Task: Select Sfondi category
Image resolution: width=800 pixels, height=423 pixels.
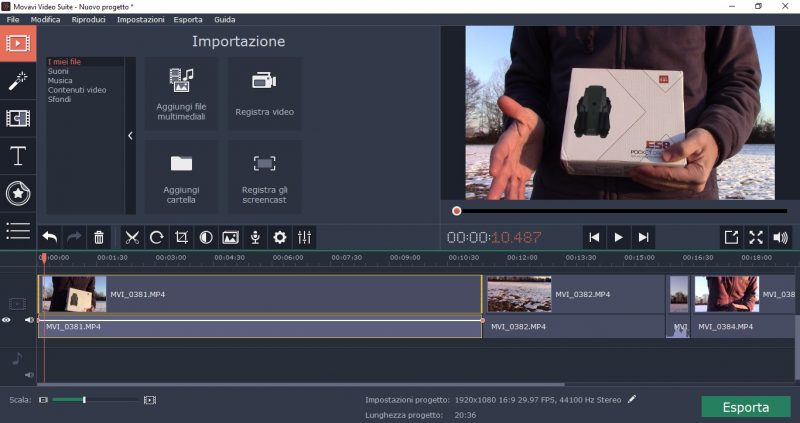Action: [59, 99]
